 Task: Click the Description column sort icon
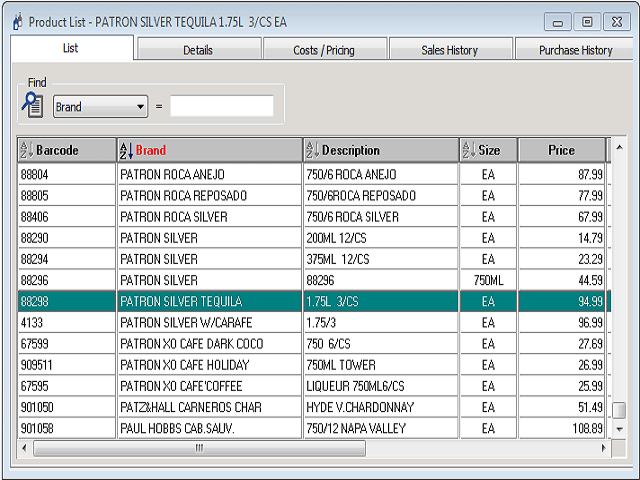(312, 151)
